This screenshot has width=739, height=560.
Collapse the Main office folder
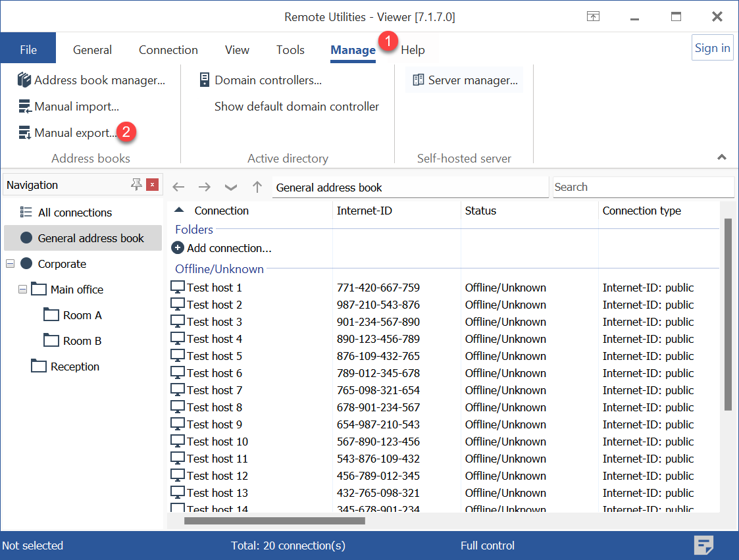click(23, 290)
